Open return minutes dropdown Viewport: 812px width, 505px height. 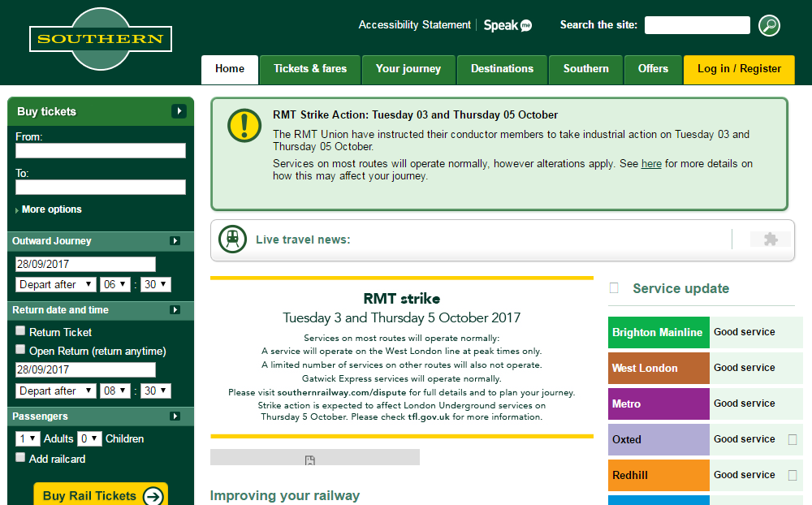pyautogui.click(x=156, y=391)
